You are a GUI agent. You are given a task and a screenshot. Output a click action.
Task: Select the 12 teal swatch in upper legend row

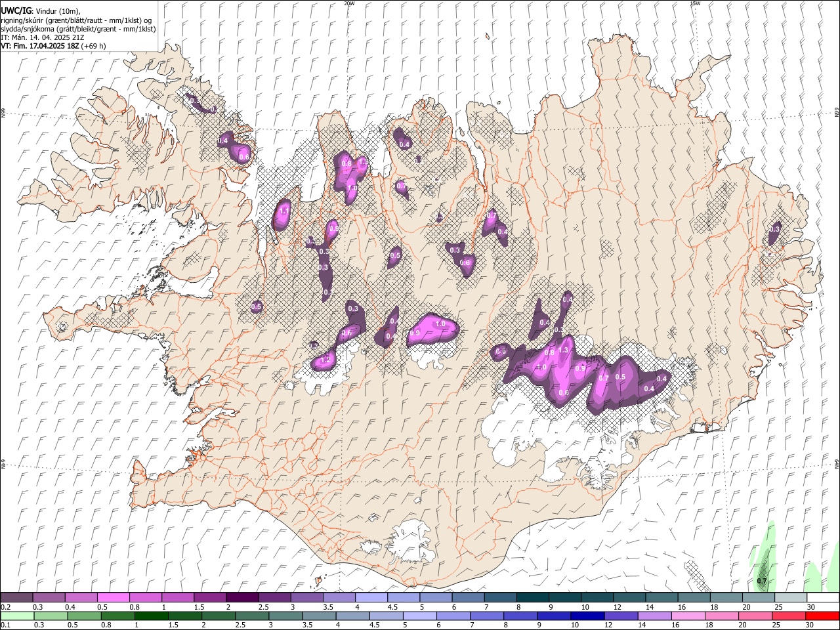coord(629,597)
